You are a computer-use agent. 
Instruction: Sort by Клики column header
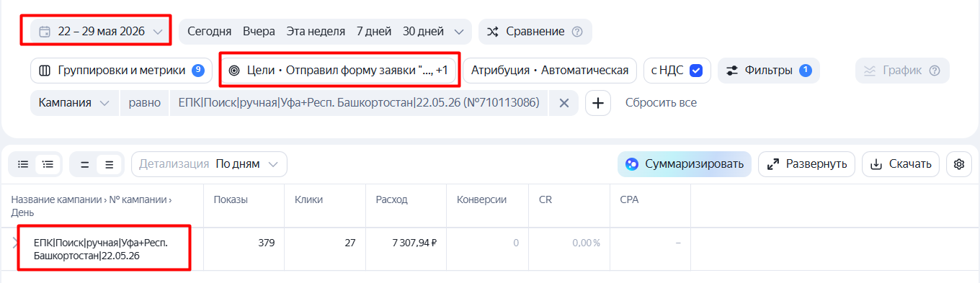pos(308,199)
